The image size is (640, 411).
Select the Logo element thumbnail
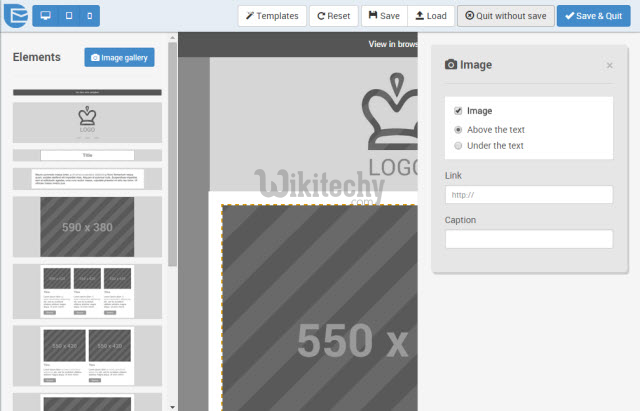click(87, 122)
